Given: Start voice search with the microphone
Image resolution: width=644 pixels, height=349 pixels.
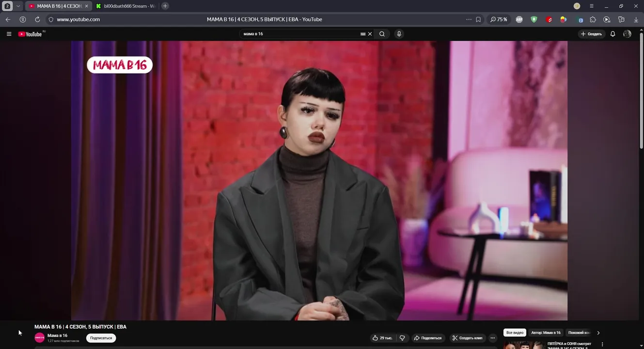Looking at the screenshot, I should [x=399, y=34].
